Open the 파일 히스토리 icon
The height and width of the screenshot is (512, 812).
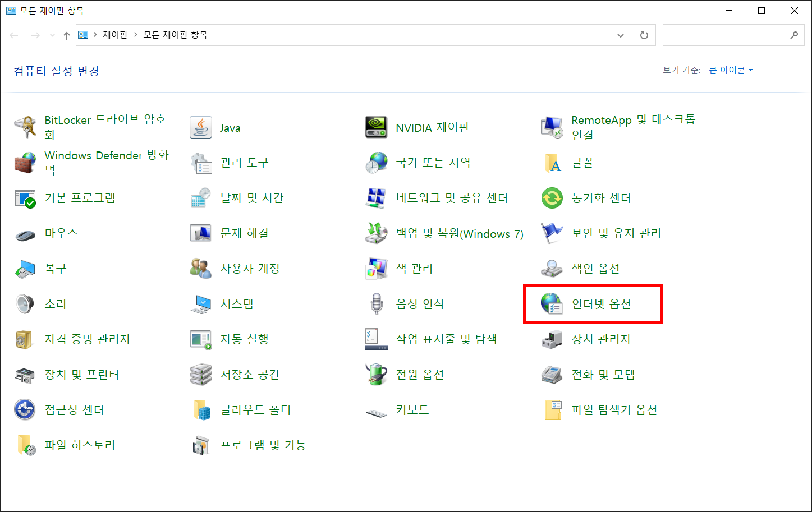pos(25,445)
